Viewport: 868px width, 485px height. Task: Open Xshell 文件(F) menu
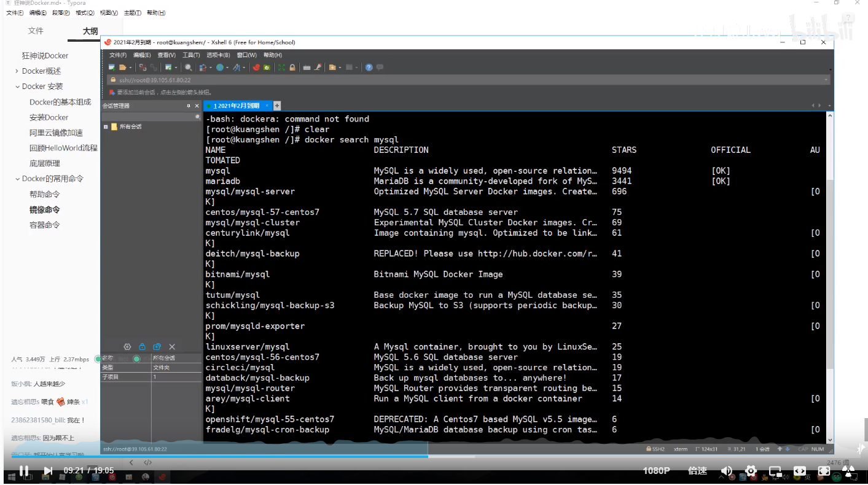(118, 55)
